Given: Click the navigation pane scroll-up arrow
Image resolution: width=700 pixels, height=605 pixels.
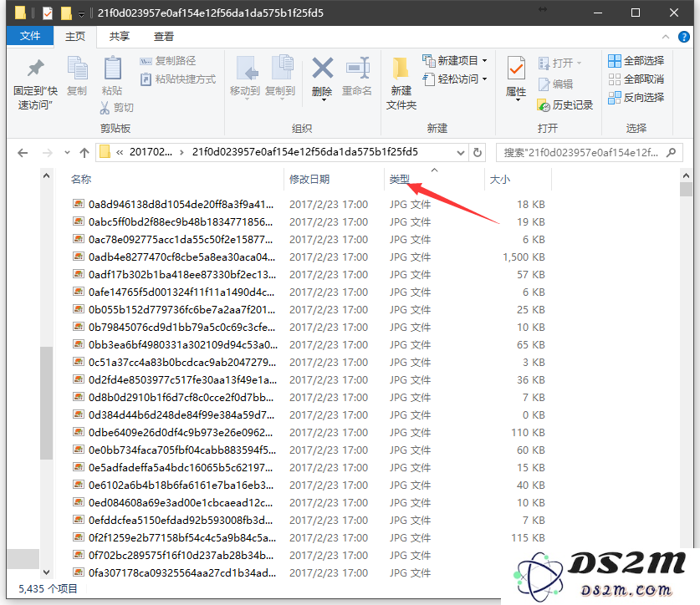Looking at the screenshot, I should tap(46, 175).
